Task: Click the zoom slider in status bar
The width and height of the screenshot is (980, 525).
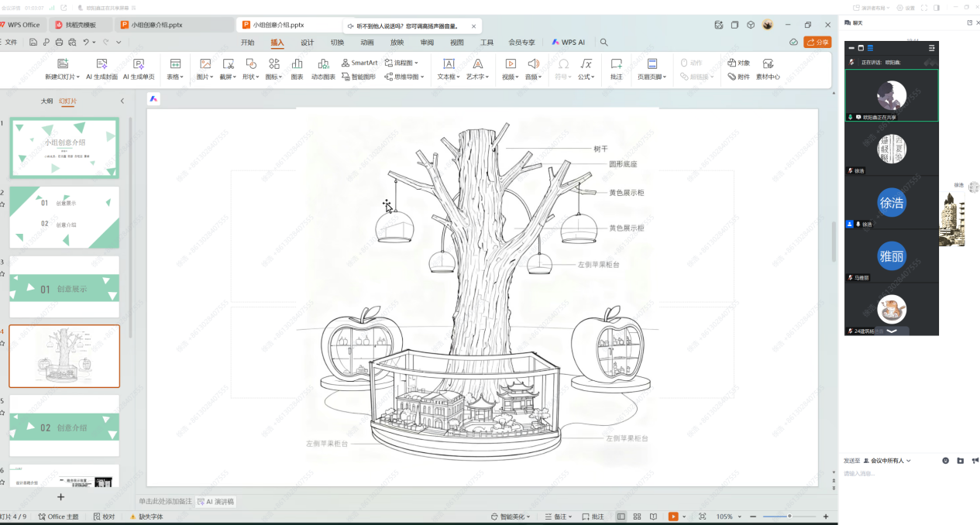Action: (x=789, y=516)
